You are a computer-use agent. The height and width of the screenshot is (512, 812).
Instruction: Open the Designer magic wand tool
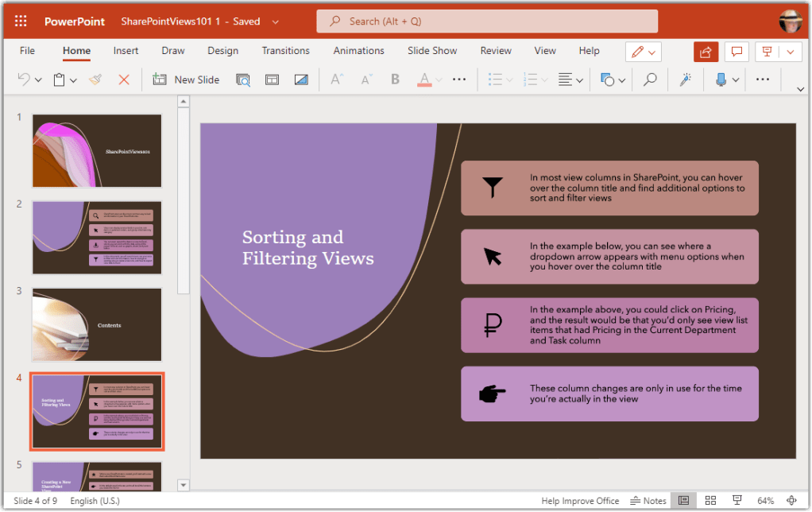point(685,80)
